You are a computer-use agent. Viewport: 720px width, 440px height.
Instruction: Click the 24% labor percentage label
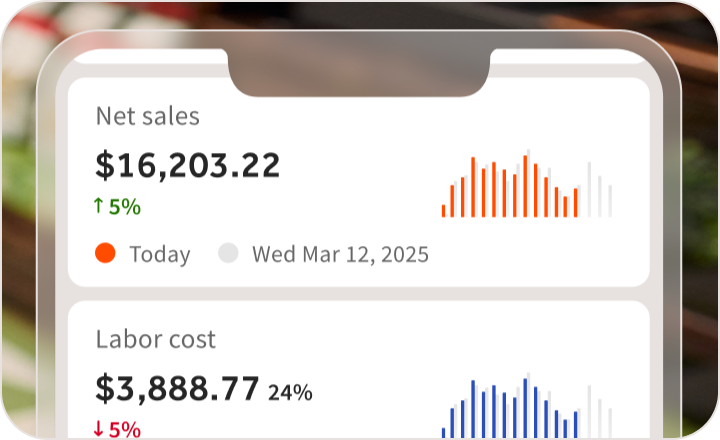[x=290, y=393]
